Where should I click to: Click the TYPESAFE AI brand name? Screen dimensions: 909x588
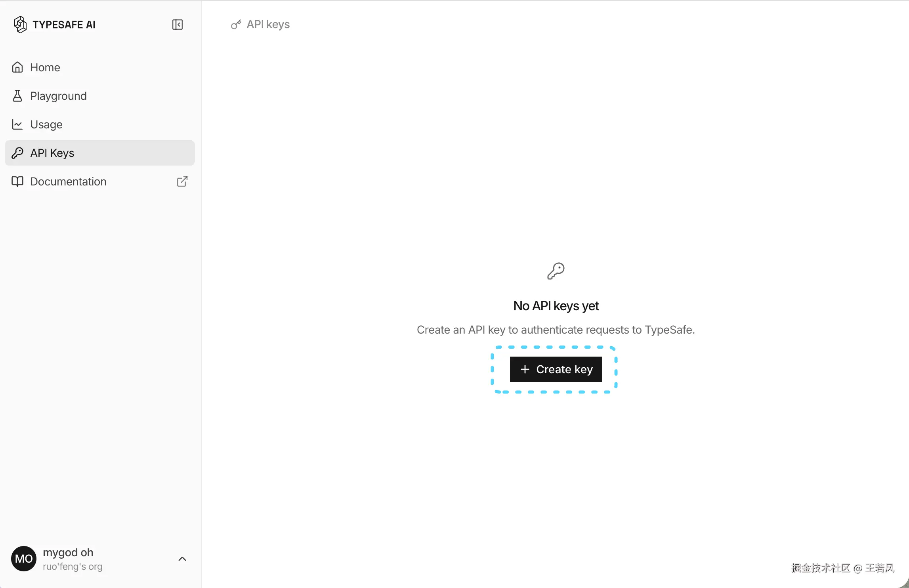tap(64, 25)
